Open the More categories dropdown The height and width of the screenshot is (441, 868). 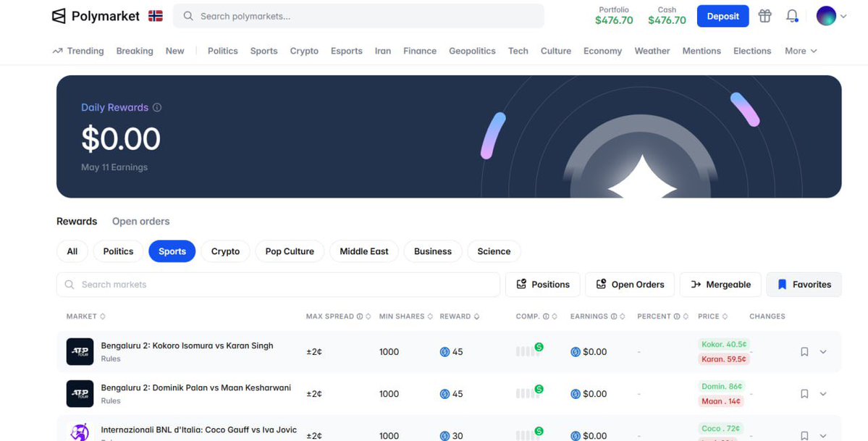[x=801, y=51]
